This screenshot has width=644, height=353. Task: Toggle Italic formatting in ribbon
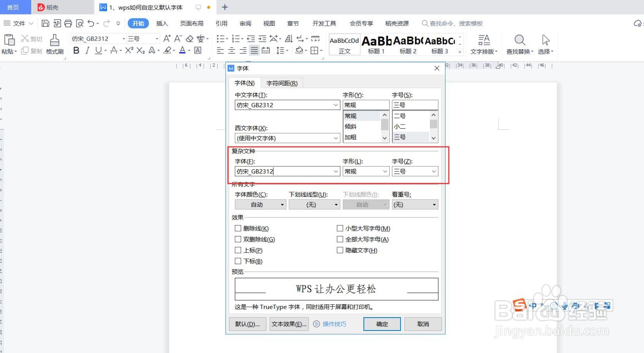pos(87,50)
